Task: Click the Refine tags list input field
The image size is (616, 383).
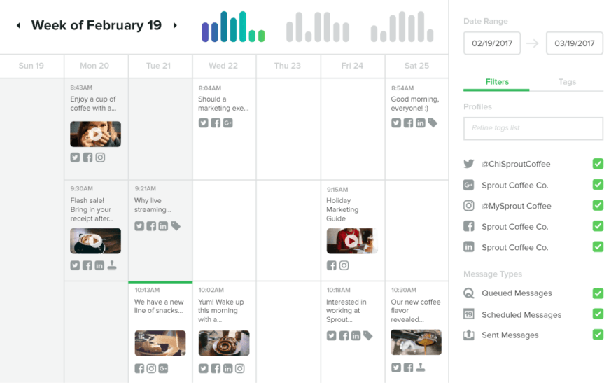Action: pos(533,128)
